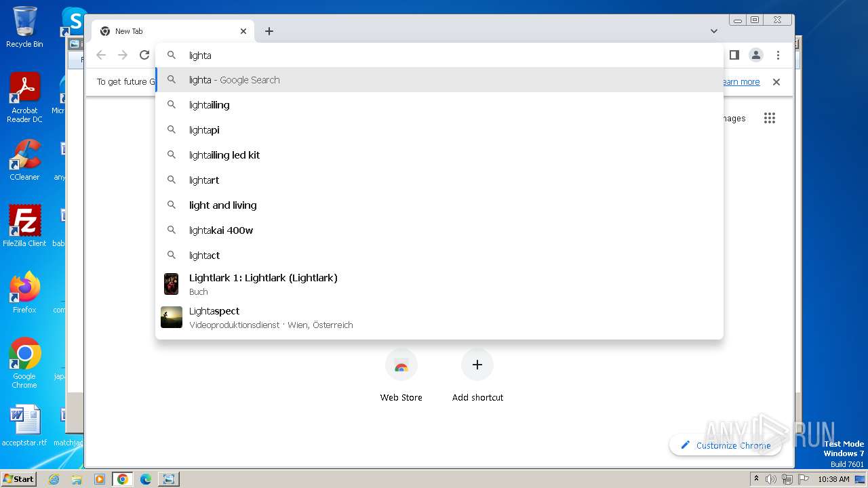Click the taskbar clock showing 10:38 AM

[833, 479]
